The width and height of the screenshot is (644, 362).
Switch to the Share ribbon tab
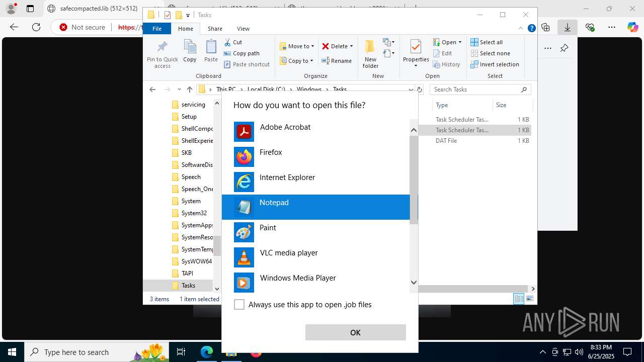[215, 29]
